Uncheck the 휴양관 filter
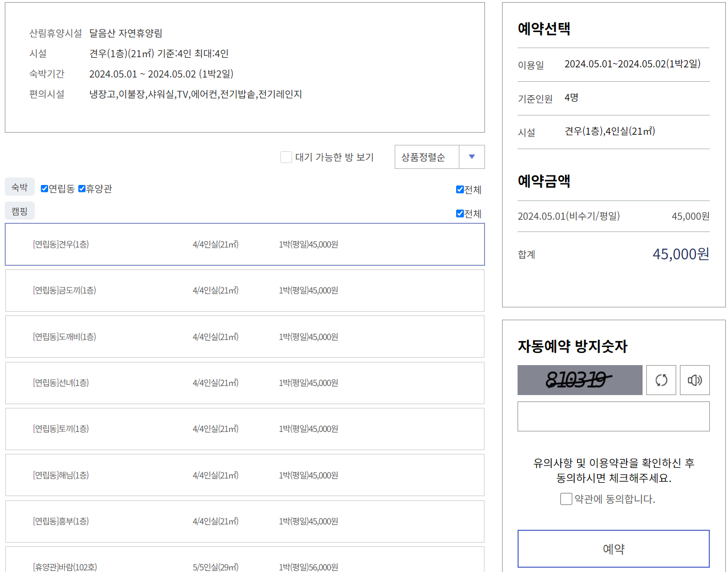The image size is (728, 572). pyautogui.click(x=81, y=188)
